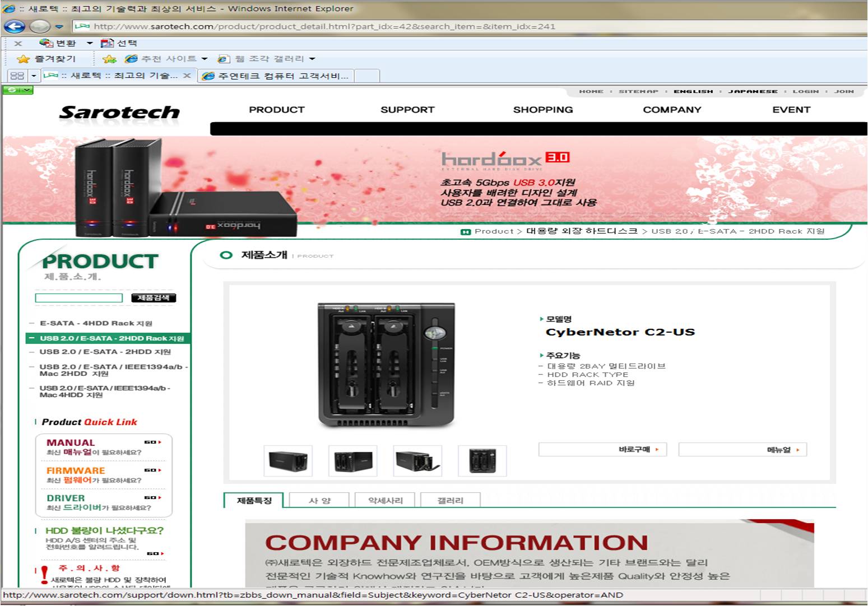The width and height of the screenshot is (868, 606).
Task: Click the Internet Explorer title bar icon
Action: coord(8,8)
